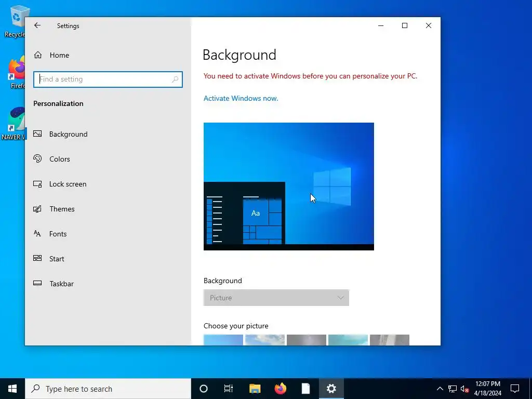The image size is (532, 399).
Task: Select the Recycle Bin desktop icon
Action: tap(15, 21)
